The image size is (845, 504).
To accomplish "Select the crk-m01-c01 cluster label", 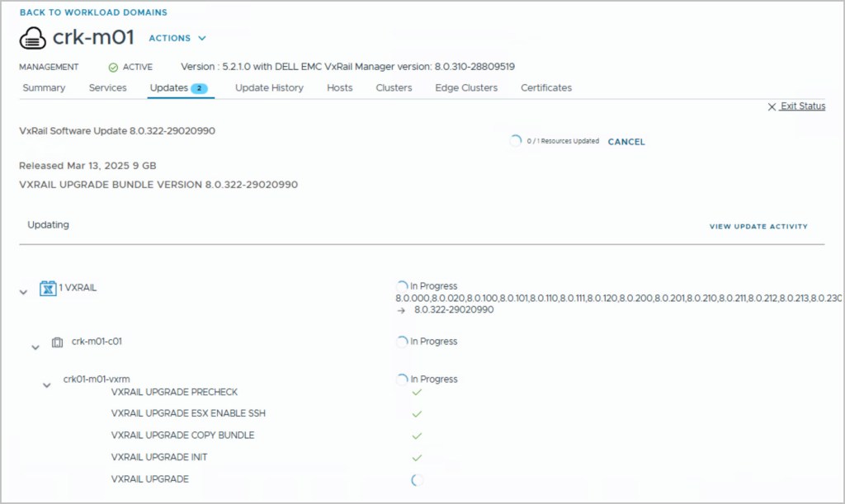I will pos(97,341).
